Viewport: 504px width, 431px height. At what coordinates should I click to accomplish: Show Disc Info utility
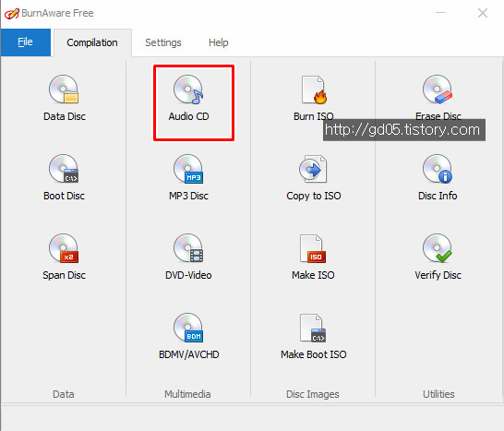(x=438, y=178)
